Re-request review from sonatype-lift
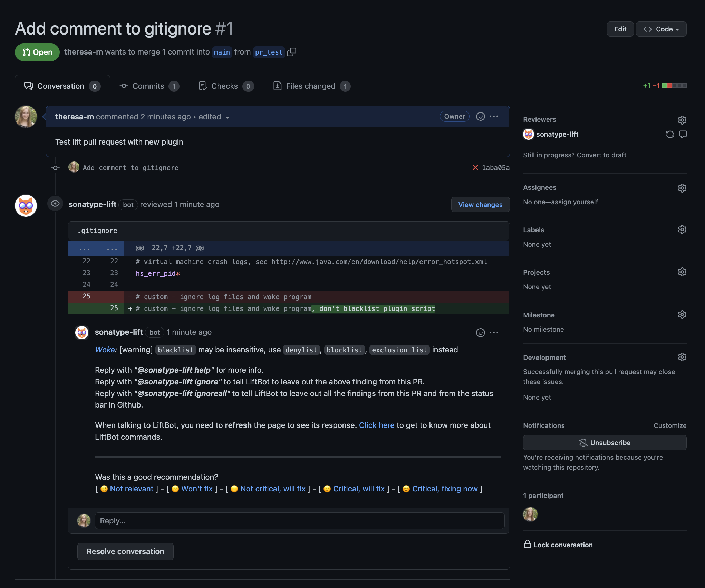The width and height of the screenshot is (705, 588). (670, 134)
